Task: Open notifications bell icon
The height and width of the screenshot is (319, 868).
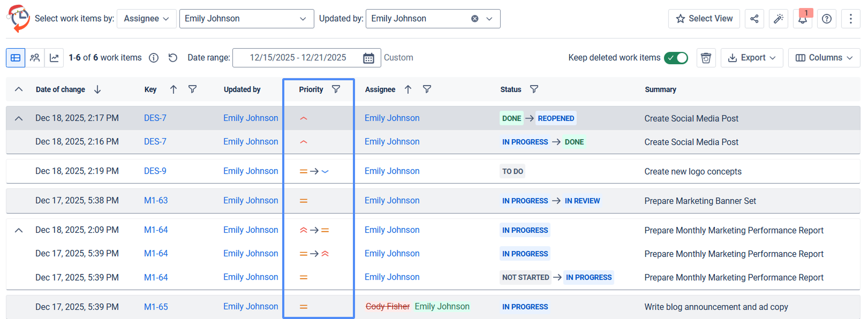Action: (802, 19)
